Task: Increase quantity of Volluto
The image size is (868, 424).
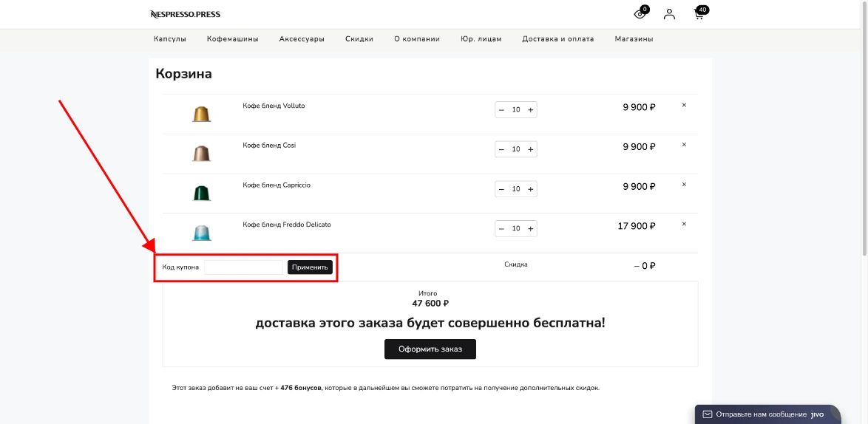Action: [530, 110]
